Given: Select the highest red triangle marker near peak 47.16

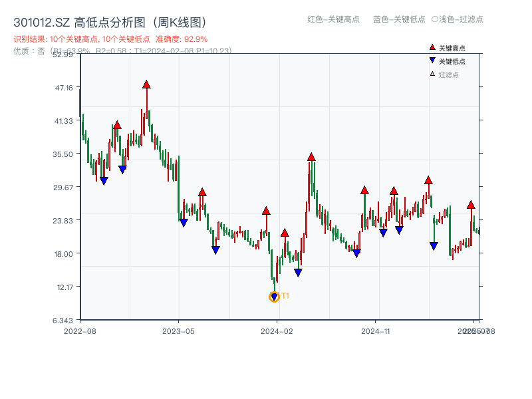Looking at the screenshot, I should point(147,84).
